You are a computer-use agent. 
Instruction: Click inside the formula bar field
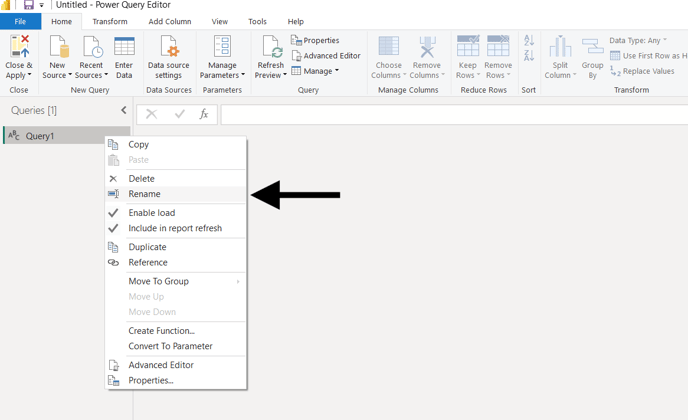tap(450, 115)
